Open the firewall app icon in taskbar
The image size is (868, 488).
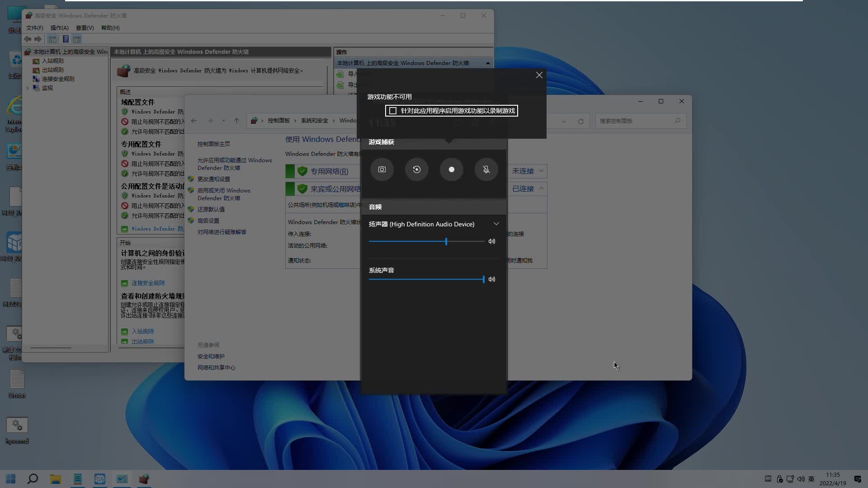click(x=144, y=479)
